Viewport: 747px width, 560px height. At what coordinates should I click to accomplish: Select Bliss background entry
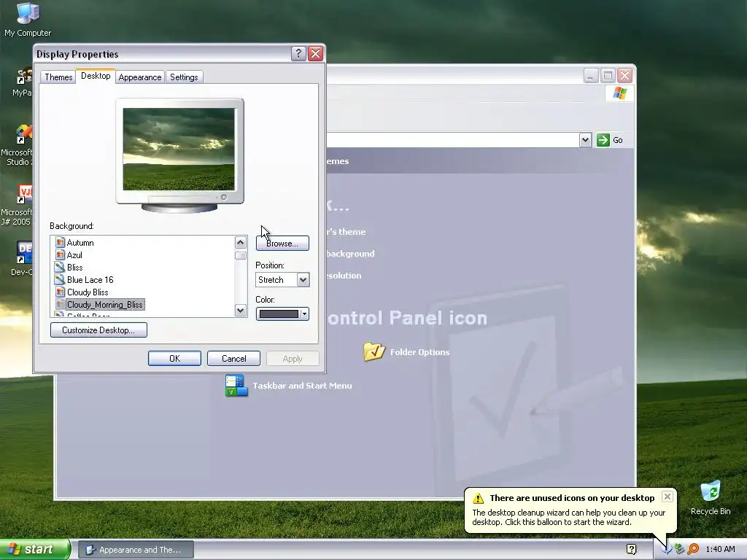75,267
